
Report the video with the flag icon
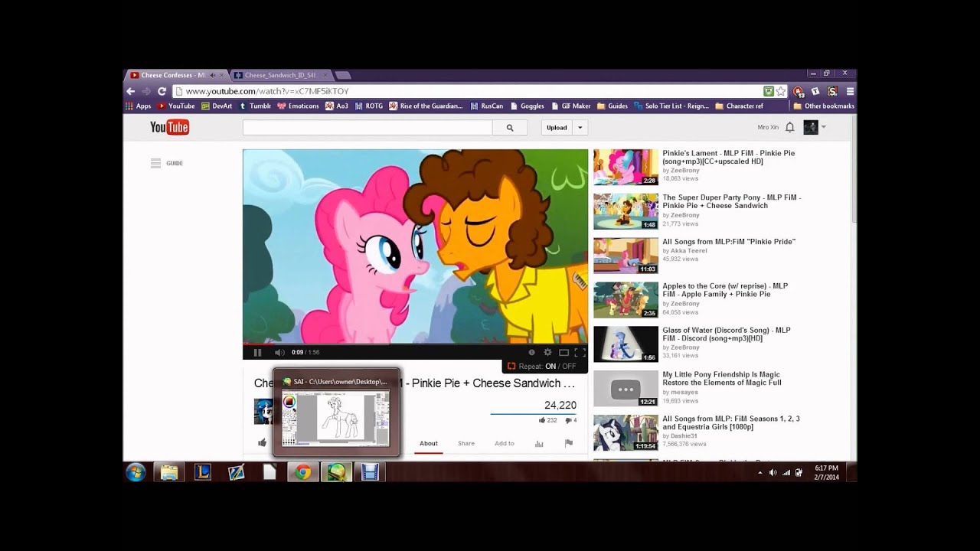click(x=569, y=443)
